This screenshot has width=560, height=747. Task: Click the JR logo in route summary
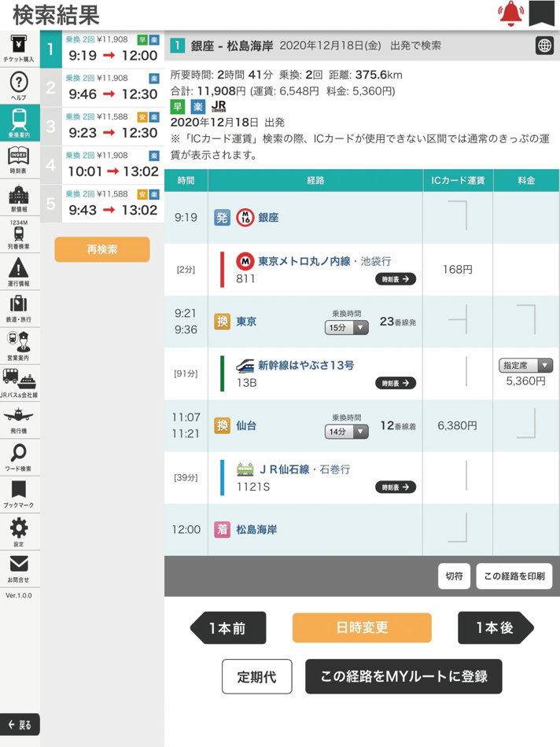click(219, 106)
